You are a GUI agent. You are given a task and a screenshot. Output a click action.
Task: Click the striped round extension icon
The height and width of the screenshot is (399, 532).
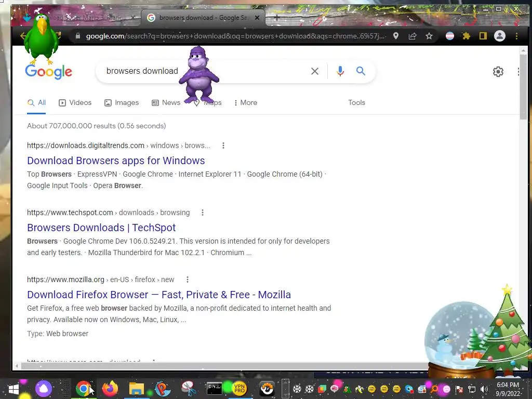pyautogui.click(x=450, y=36)
